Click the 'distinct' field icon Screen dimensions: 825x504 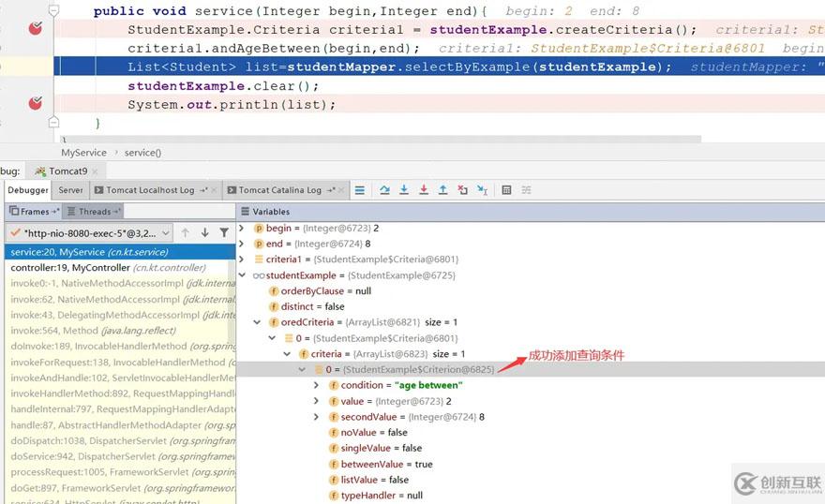click(x=274, y=307)
